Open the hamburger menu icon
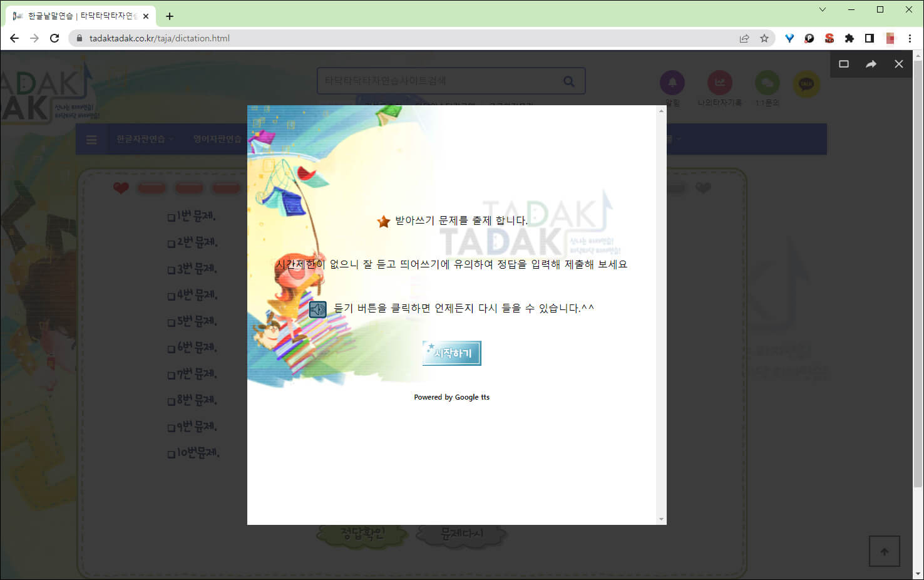This screenshot has height=580, width=924. coord(91,139)
